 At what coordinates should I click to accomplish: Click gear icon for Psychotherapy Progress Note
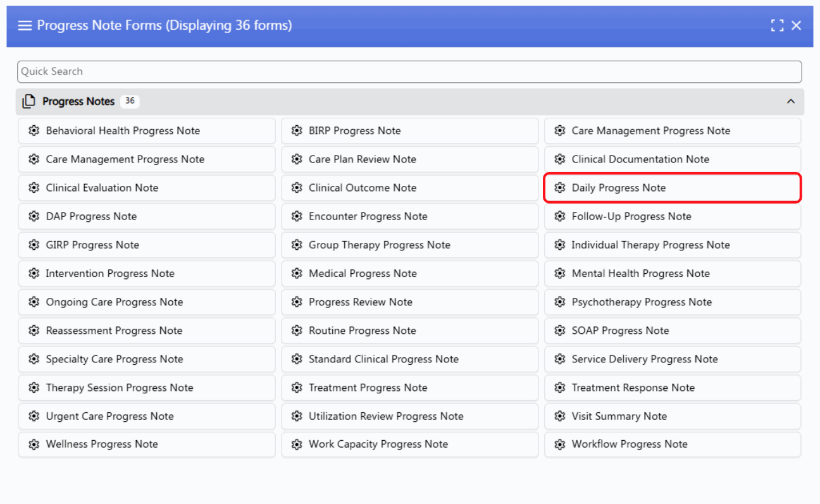tap(560, 302)
